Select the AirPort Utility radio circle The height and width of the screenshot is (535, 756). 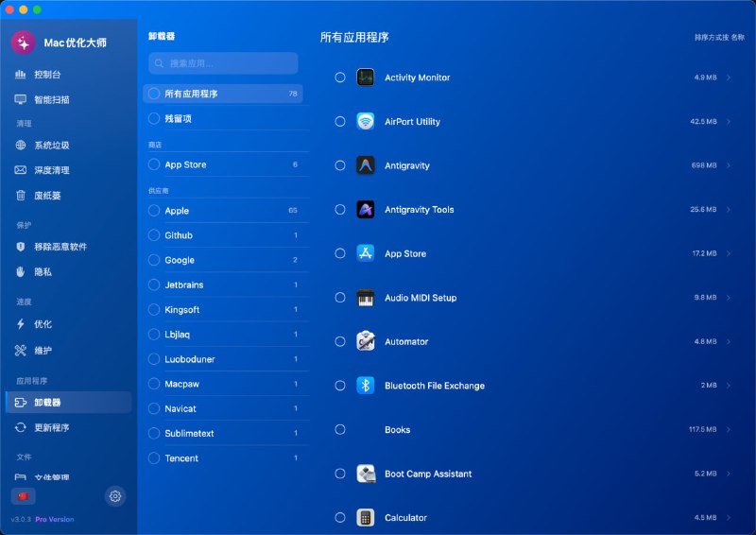pyautogui.click(x=340, y=121)
